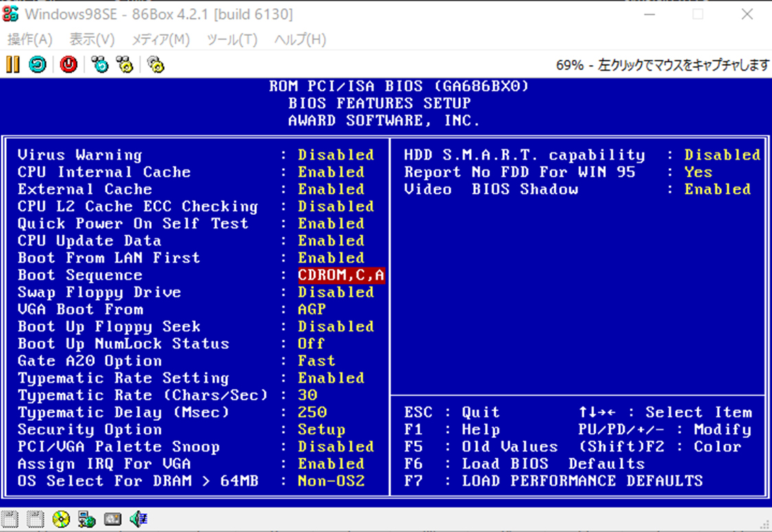
Task: Click the 'Disabled' value of Virus Warning
Action: (x=336, y=155)
